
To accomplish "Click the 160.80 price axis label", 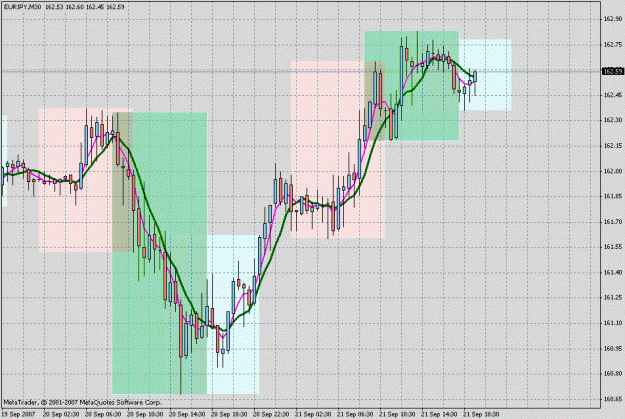I will (x=613, y=374).
